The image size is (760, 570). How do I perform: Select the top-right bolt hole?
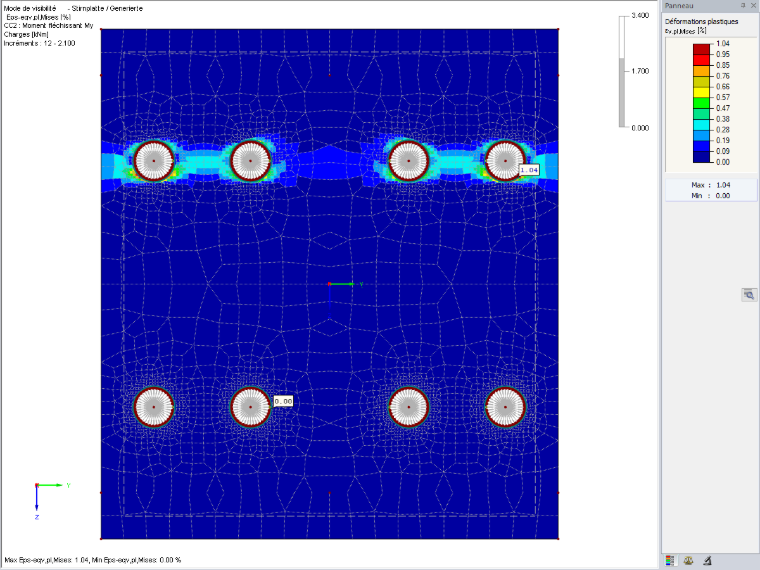505,160
